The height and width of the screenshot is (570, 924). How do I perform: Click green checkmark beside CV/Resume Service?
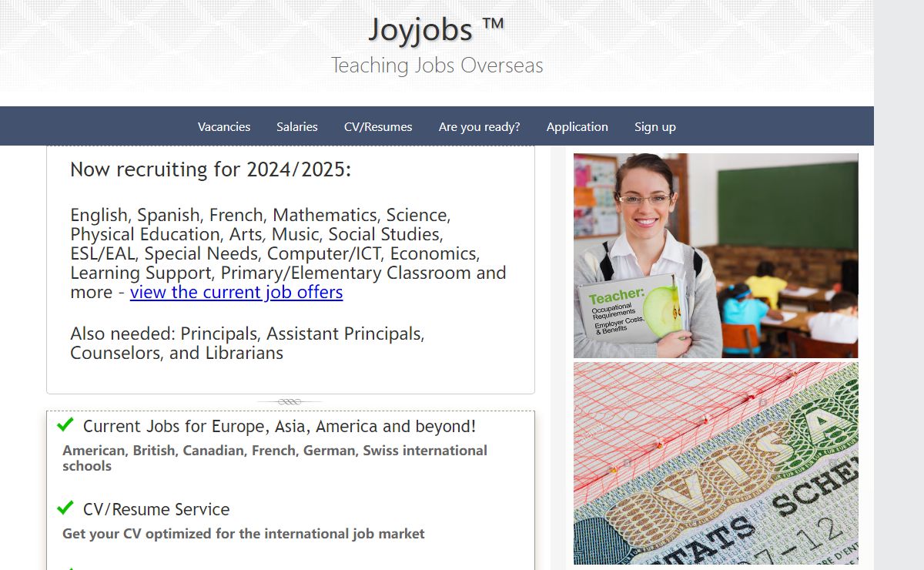(x=65, y=508)
